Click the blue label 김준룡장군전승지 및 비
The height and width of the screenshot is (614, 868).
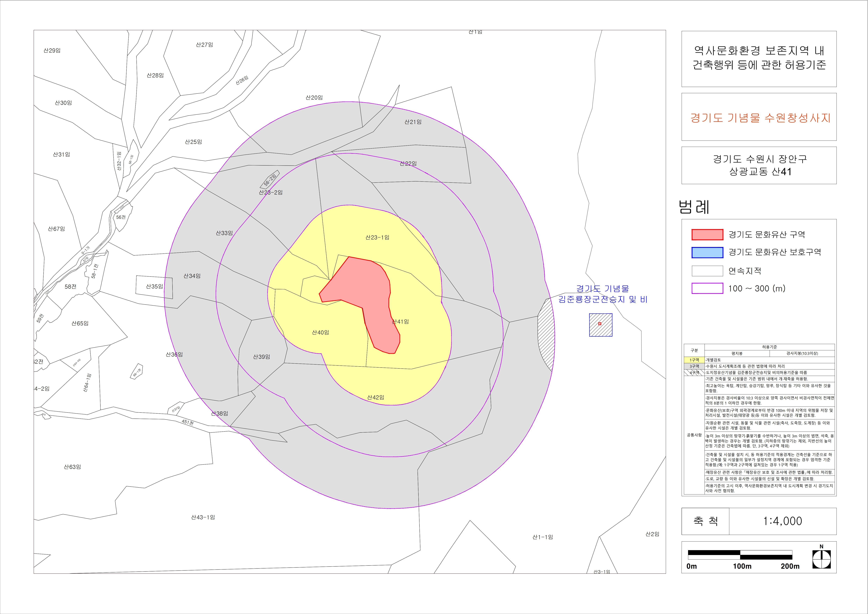(603, 299)
